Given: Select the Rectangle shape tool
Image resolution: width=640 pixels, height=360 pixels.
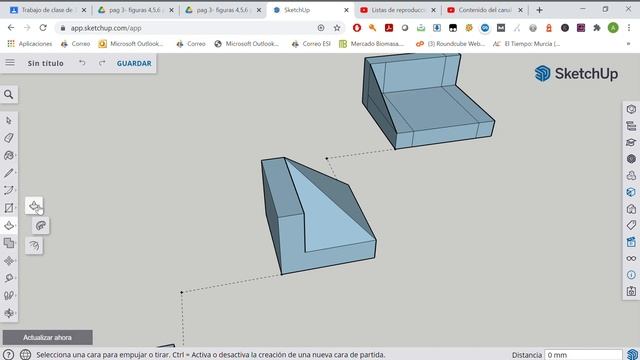Looking at the screenshot, I should click(9, 208).
